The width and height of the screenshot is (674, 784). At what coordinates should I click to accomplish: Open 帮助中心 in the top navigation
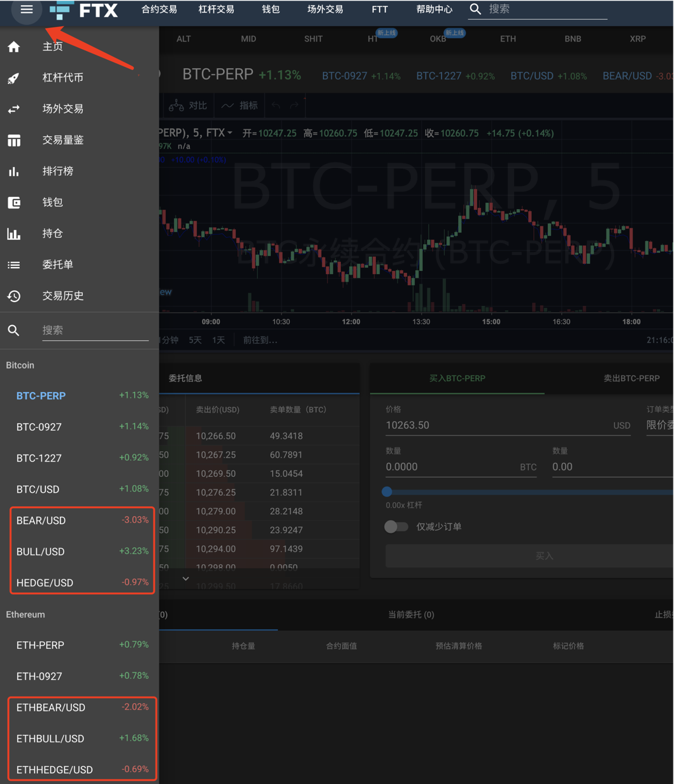(434, 10)
